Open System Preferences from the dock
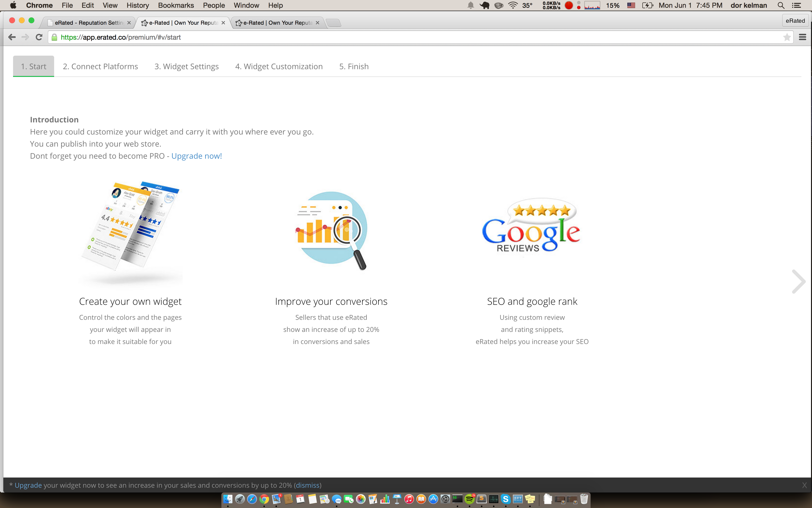 pyautogui.click(x=445, y=499)
